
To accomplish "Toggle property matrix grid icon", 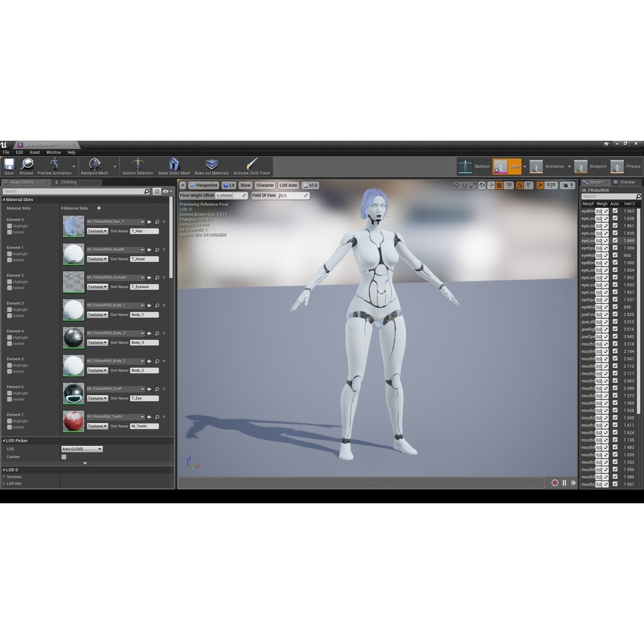I will pos(156,191).
